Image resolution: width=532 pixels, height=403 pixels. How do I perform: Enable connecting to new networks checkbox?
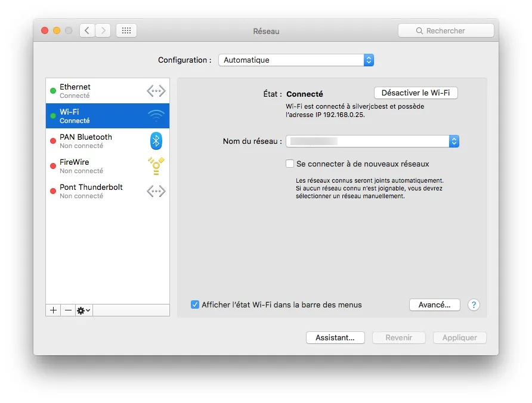coord(290,164)
